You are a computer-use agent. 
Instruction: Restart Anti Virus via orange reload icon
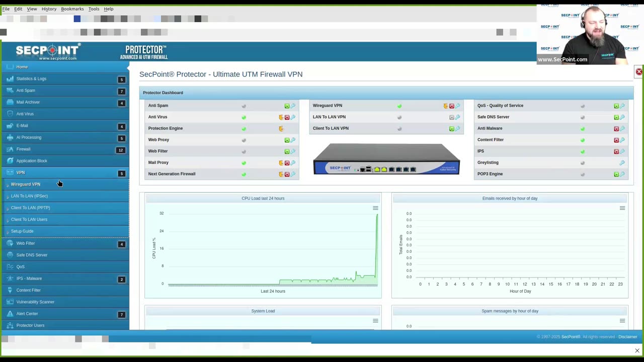point(281,117)
